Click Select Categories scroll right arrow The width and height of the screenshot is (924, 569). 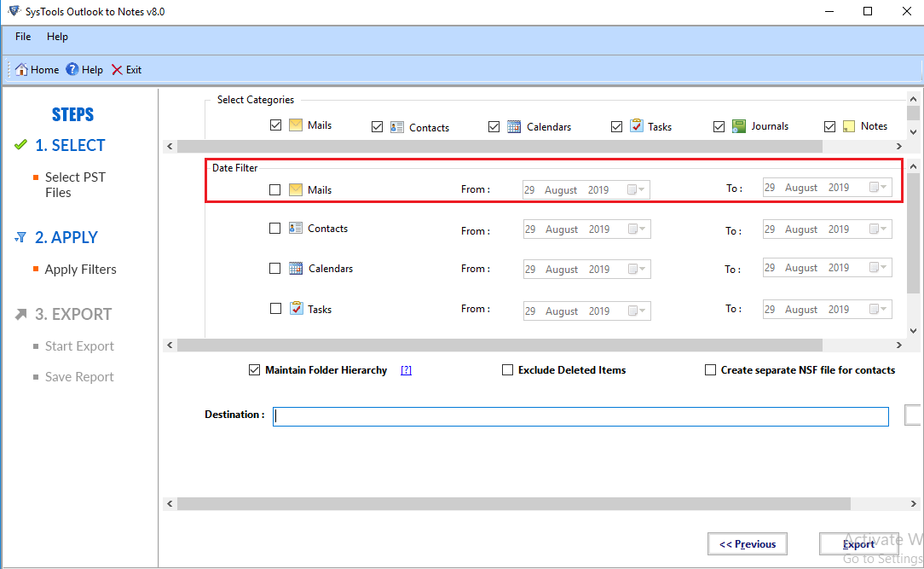(x=899, y=146)
